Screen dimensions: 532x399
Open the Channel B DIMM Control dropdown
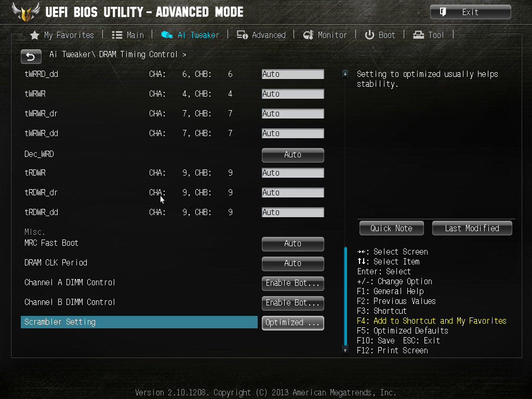(293, 303)
